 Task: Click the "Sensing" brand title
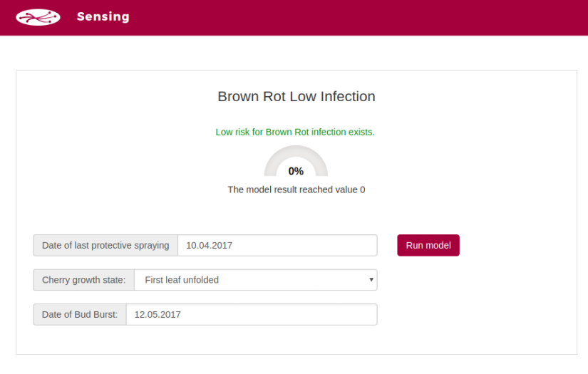(103, 16)
